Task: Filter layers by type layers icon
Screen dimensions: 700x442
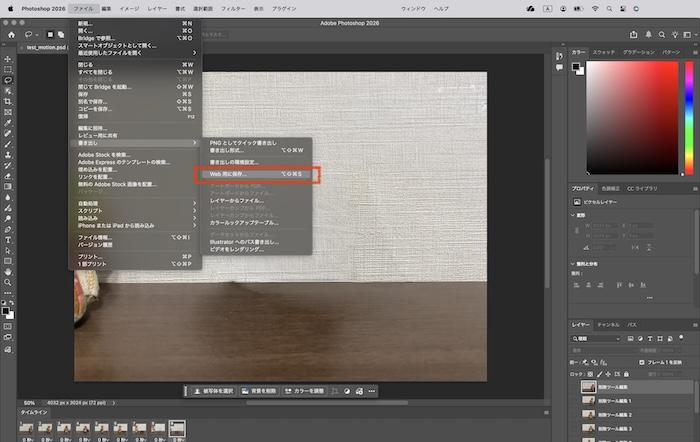Action: pyautogui.click(x=650, y=339)
